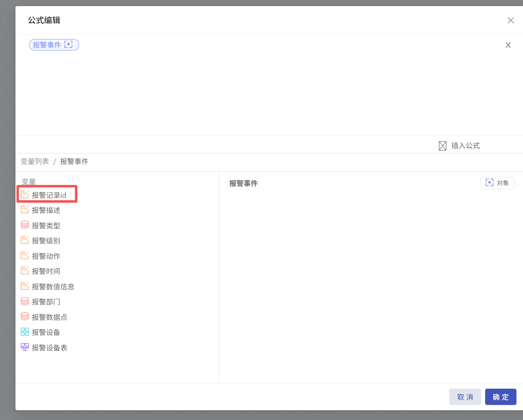Select the 报警数值信息 variable
The image size is (523, 420).
click(53, 287)
